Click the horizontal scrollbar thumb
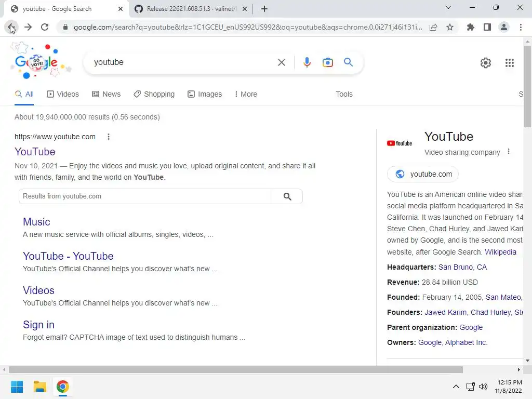The image size is (532, 399). coord(236,369)
